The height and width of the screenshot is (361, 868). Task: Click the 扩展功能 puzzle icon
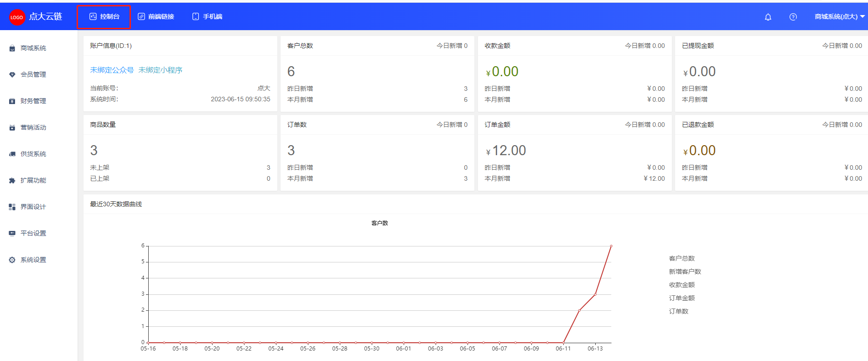point(12,180)
